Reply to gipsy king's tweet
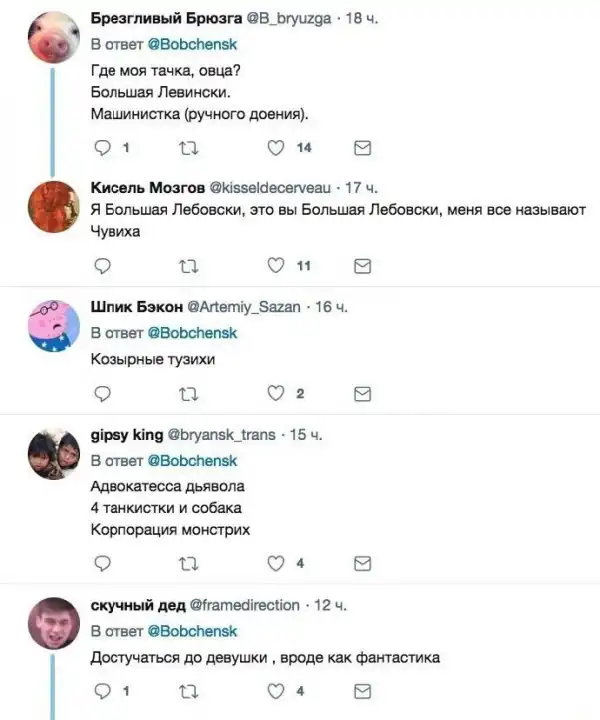Screen dimensions: 600x720 (101, 563)
